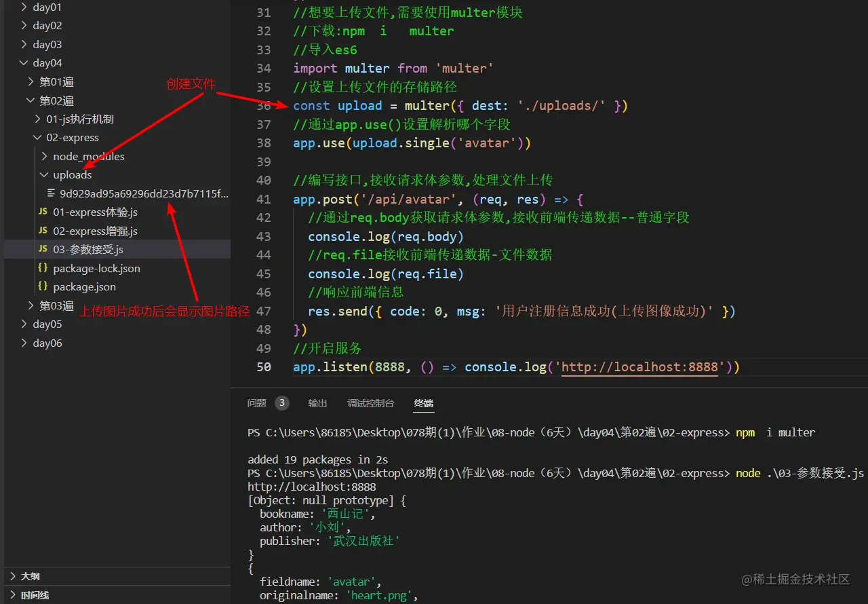Open 02-express增强.js file
The image size is (868, 604).
coord(96,231)
